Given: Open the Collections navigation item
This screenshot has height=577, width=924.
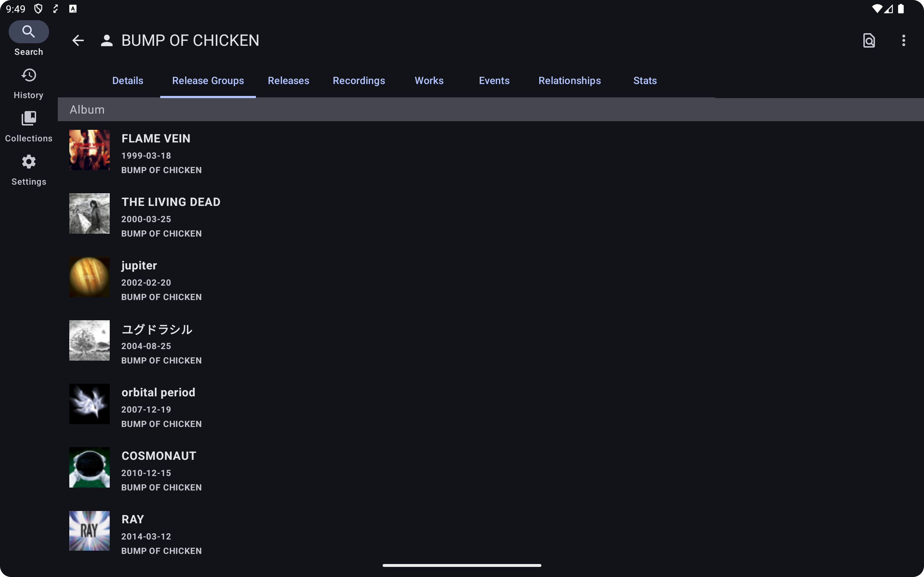Looking at the screenshot, I should 29,127.
